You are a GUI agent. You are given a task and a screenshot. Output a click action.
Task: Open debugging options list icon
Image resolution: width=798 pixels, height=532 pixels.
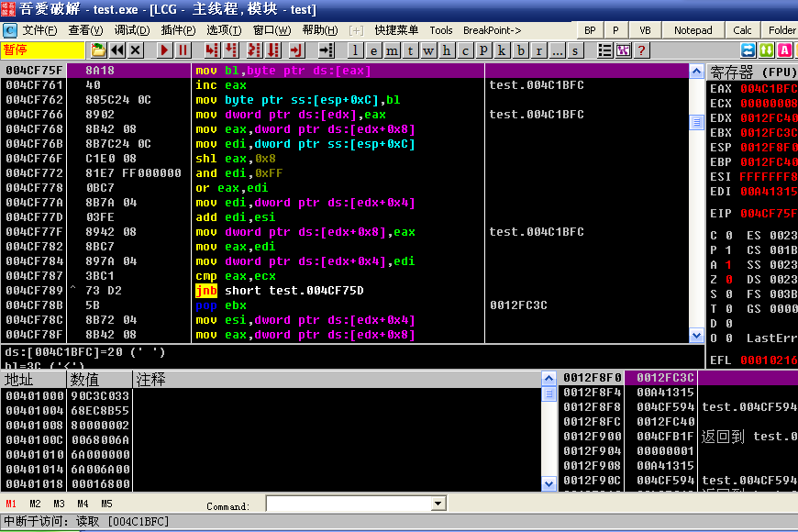[604, 50]
